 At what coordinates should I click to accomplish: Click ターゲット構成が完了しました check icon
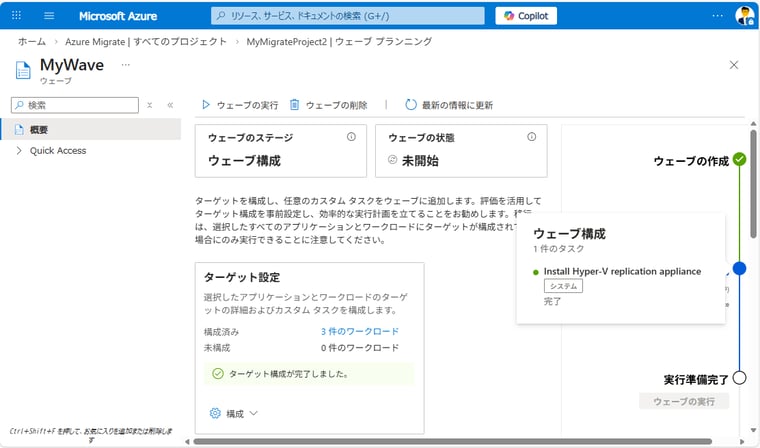coord(218,374)
